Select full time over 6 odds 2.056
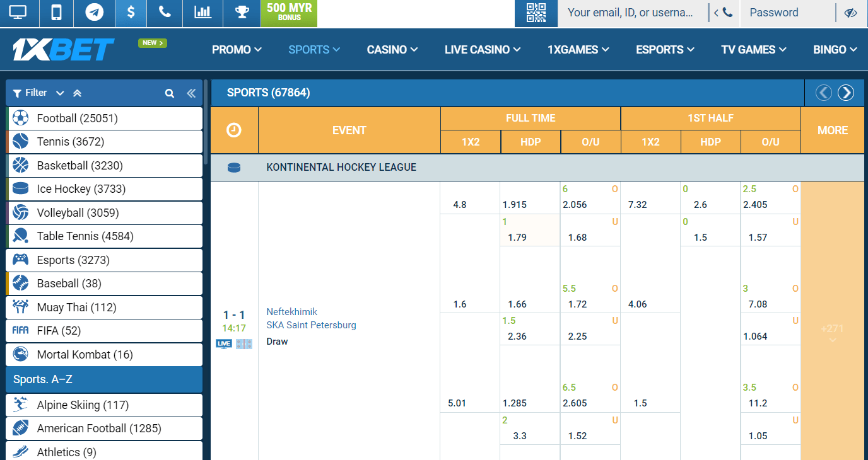This screenshot has height=460, width=868. (x=590, y=198)
